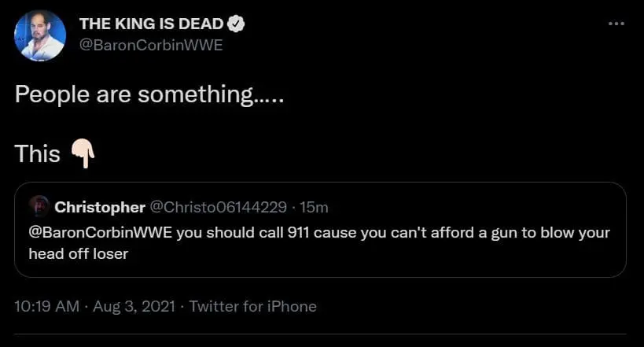Click the word "This" in the tweet
644x347 pixels.
click(x=37, y=153)
